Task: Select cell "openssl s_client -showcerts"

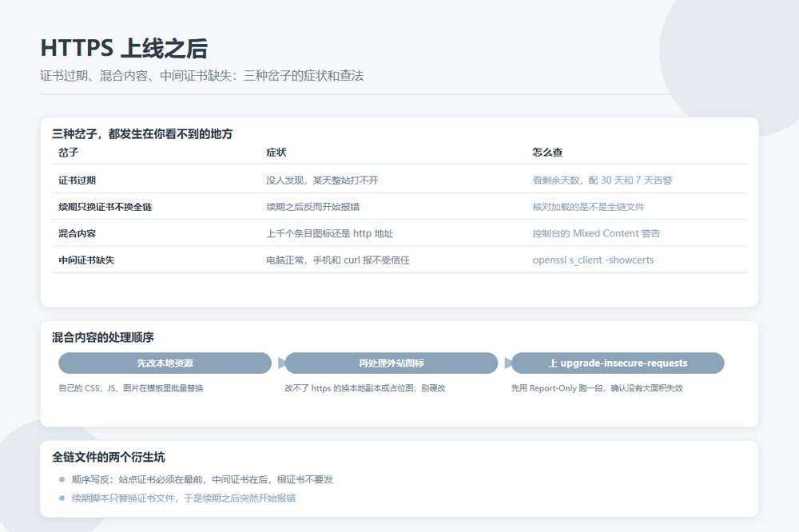Action: tap(593, 260)
